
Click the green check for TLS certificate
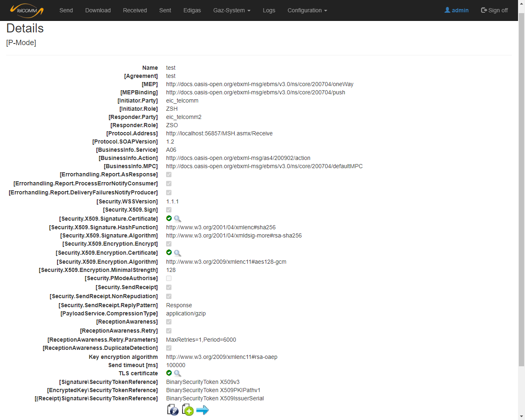(x=169, y=373)
